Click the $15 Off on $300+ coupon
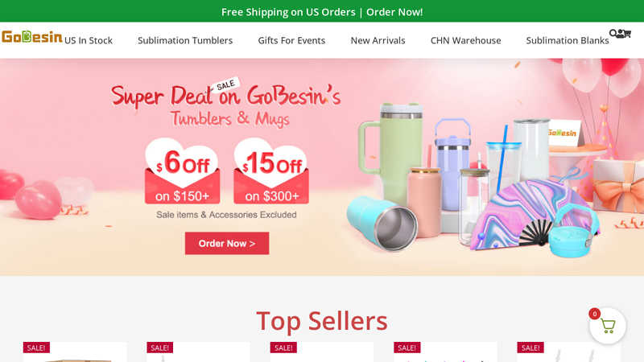This screenshot has width=644, height=362. click(271, 171)
